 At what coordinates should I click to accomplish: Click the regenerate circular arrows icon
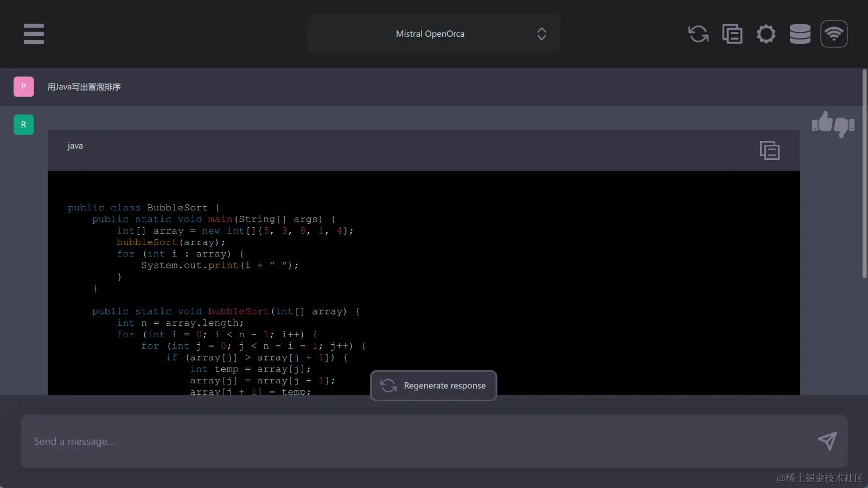pos(388,386)
